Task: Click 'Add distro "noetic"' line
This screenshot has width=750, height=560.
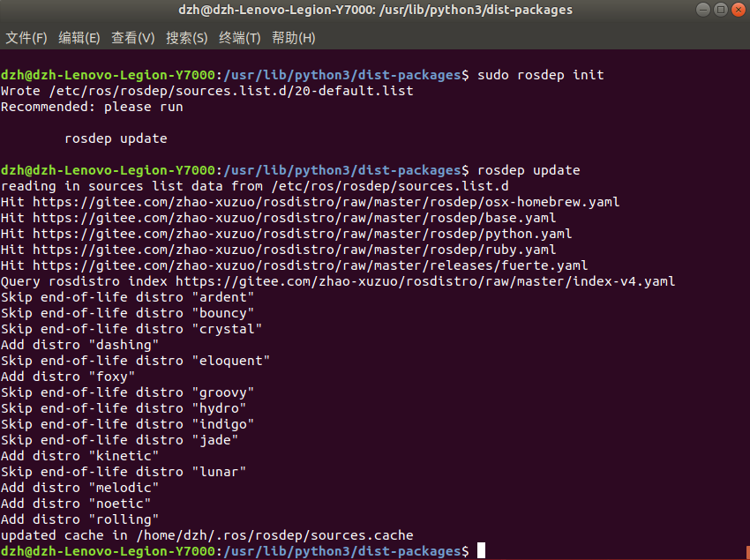Action: pos(76,503)
